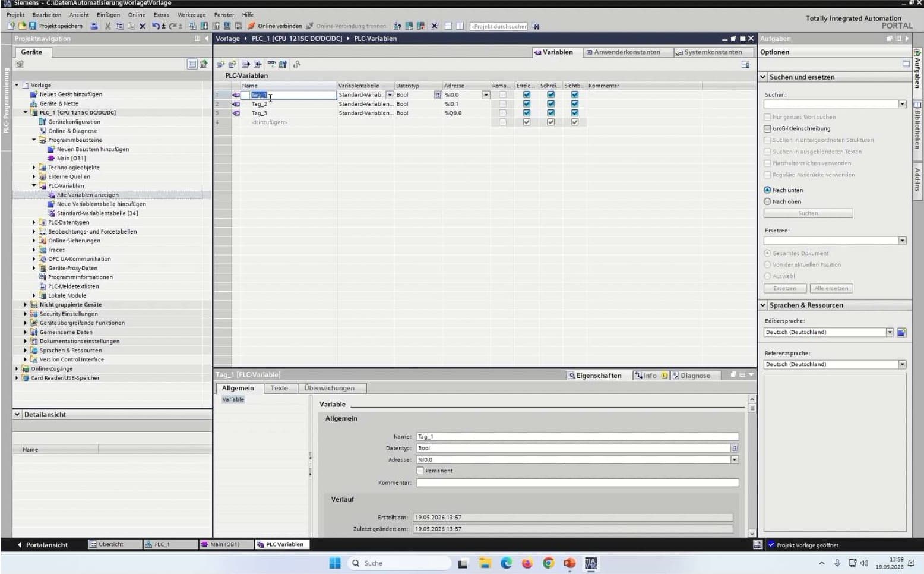
Task: Open the Online menu in the menu bar
Action: point(137,15)
